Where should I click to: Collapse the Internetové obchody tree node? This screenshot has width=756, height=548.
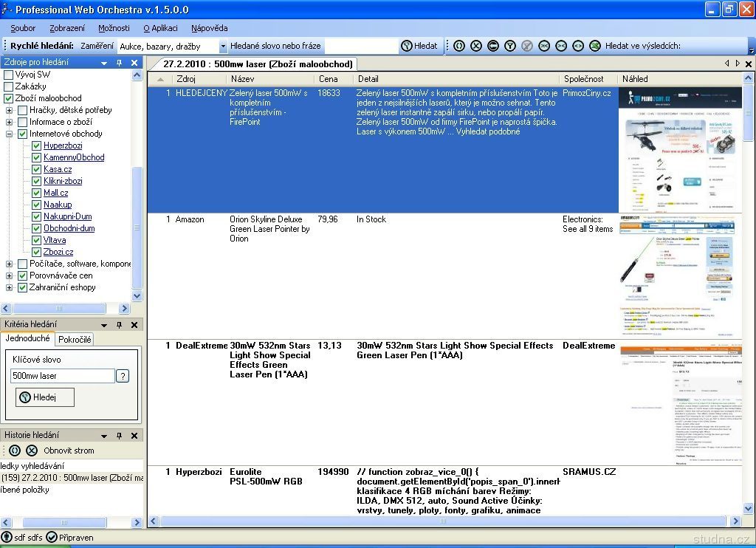10,134
